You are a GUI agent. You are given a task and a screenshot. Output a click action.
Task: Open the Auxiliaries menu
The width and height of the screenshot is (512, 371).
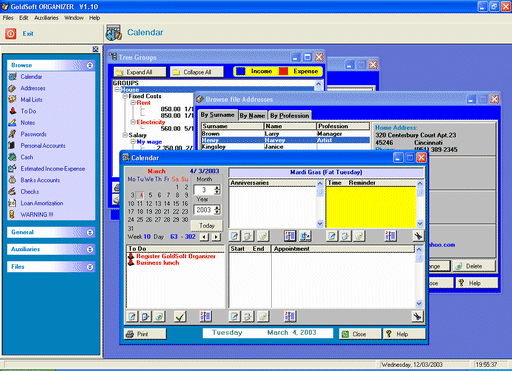(x=46, y=18)
